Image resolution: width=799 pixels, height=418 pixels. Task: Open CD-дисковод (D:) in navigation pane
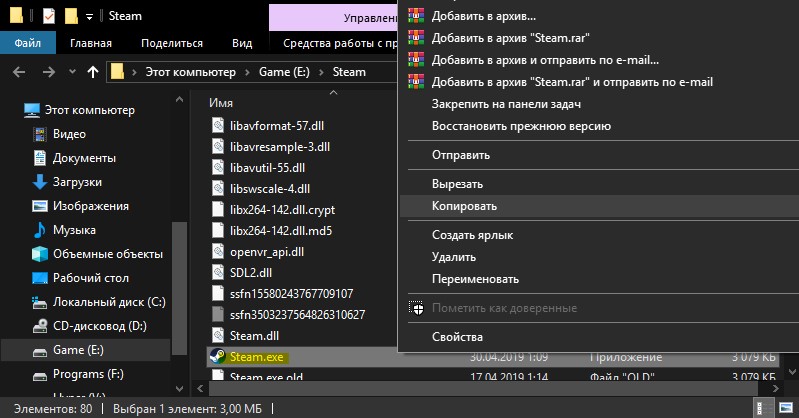coord(99,326)
